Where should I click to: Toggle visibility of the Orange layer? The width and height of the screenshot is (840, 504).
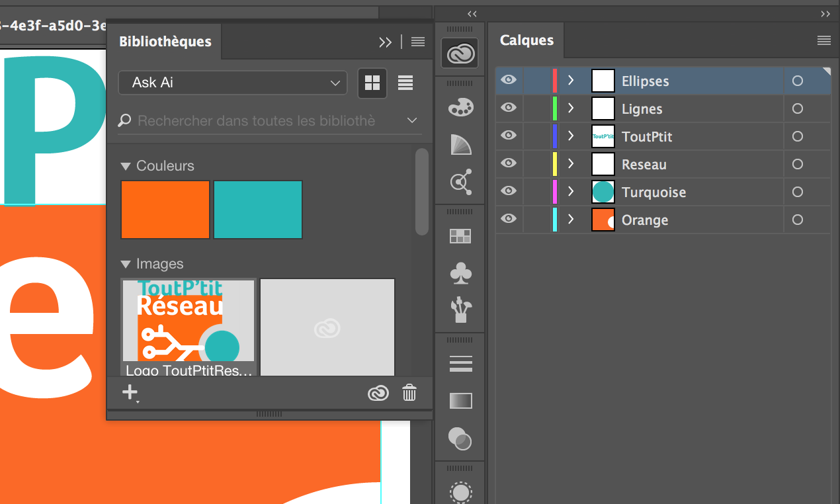509,220
